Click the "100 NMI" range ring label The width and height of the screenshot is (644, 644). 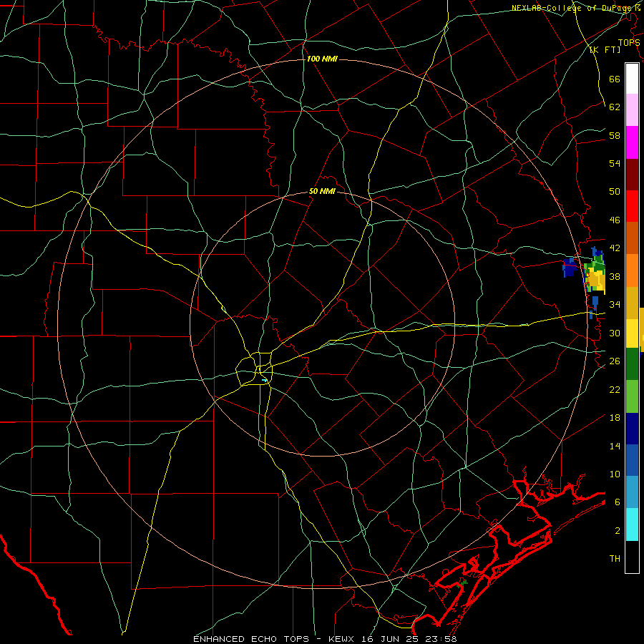(x=322, y=59)
